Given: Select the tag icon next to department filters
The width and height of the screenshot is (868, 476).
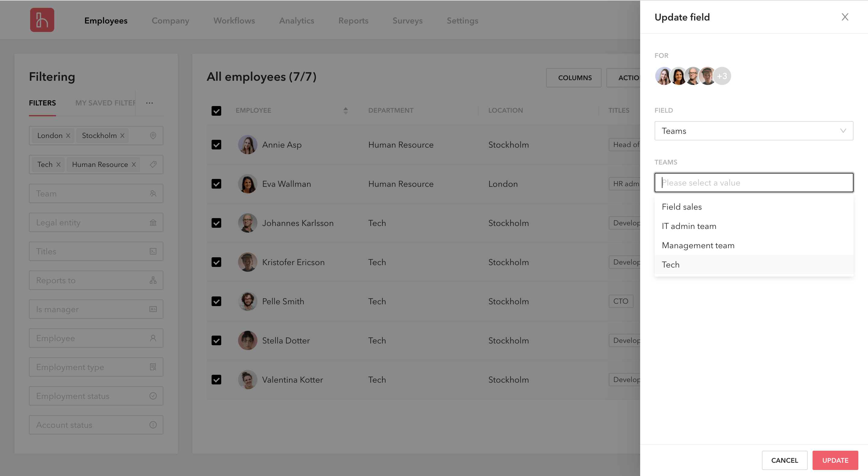Looking at the screenshot, I should [x=153, y=164].
